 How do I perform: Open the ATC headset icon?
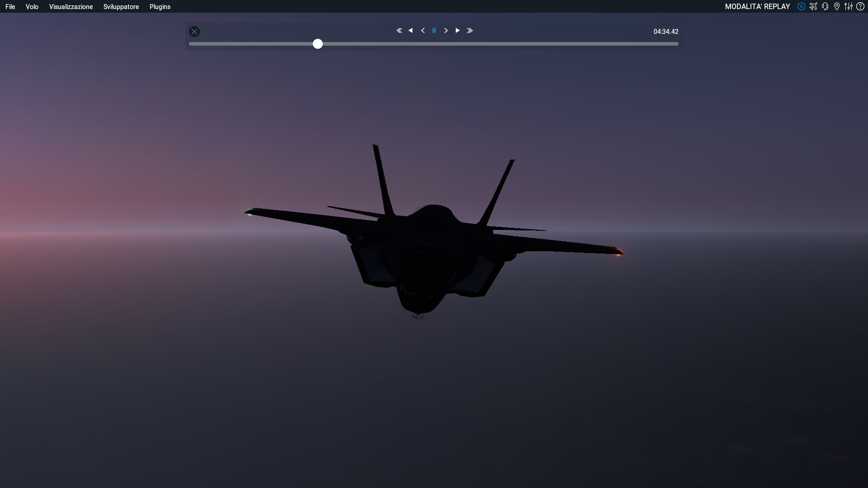825,6
